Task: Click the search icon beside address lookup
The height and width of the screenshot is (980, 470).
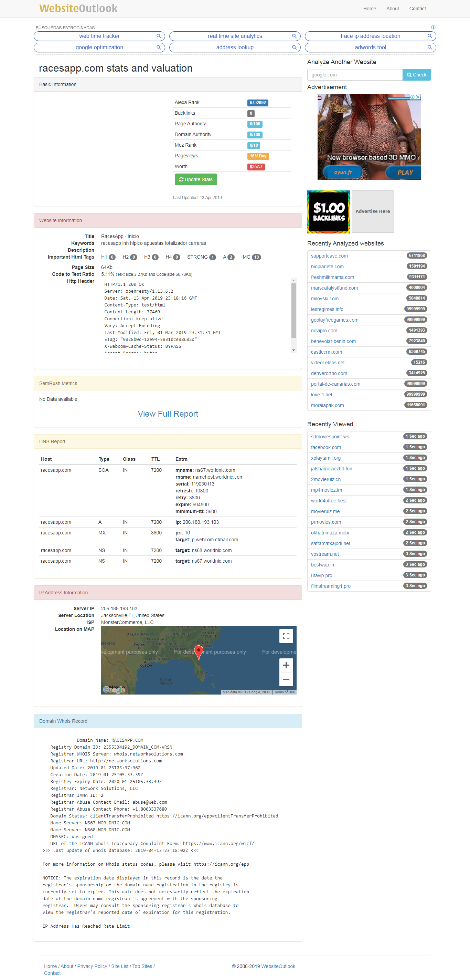Action: pos(294,48)
